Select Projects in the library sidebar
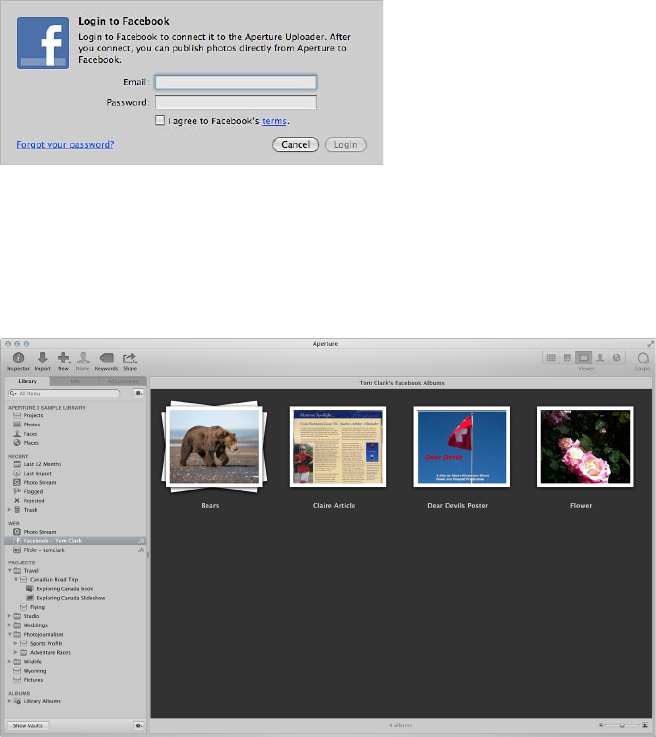This screenshot has height=737, width=656. click(x=33, y=416)
